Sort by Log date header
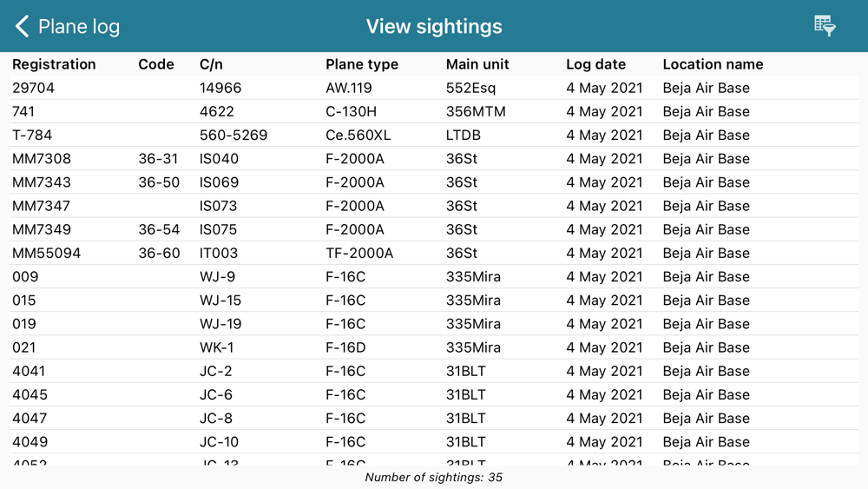Image resolution: width=868 pixels, height=489 pixels. click(x=595, y=64)
